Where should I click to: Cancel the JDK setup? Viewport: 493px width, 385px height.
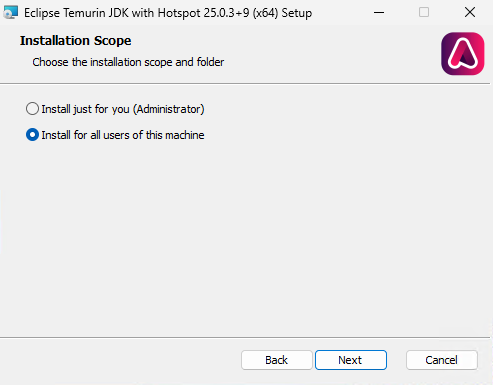[442, 360]
